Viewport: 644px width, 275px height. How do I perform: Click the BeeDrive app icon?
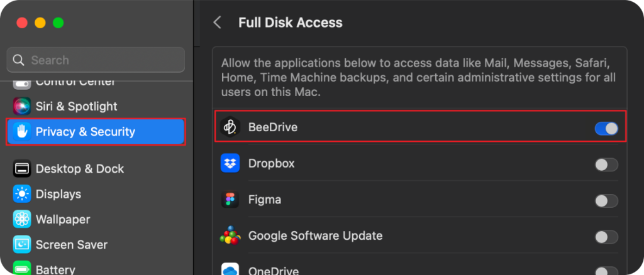tap(230, 127)
